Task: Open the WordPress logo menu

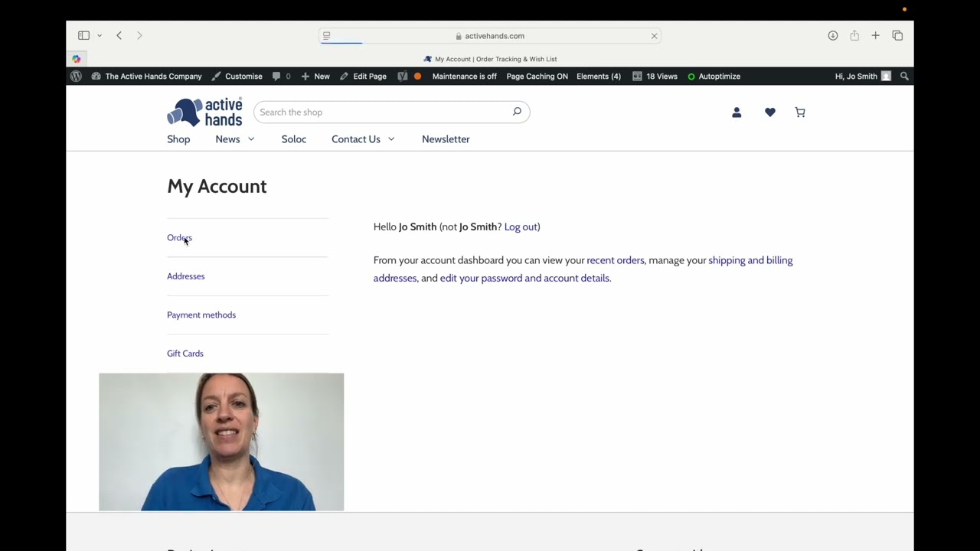Action: click(76, 77)
